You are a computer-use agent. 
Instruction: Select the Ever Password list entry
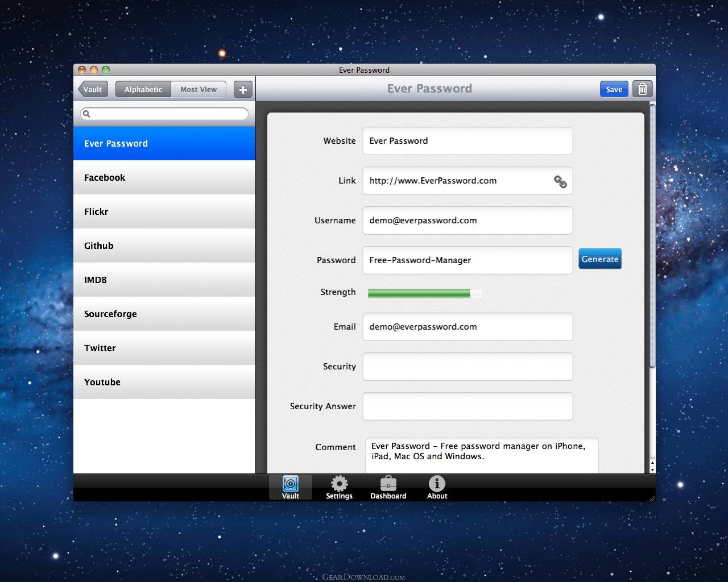(x=164, y=143)
